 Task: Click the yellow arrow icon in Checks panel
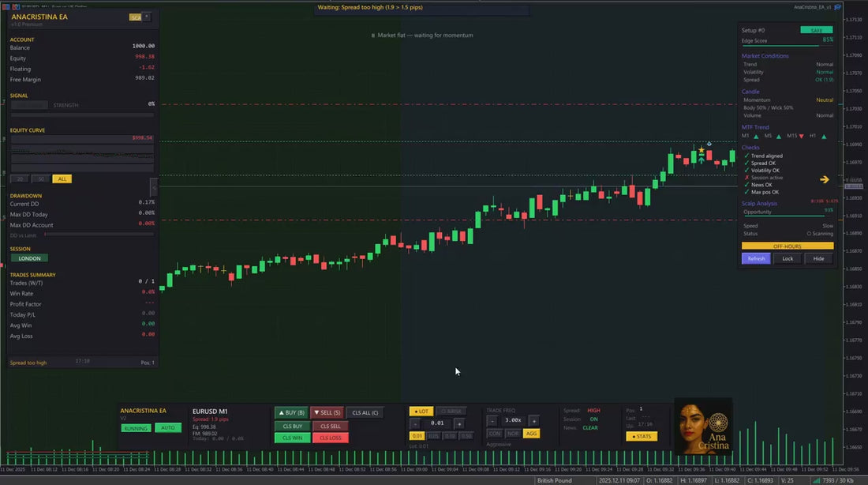click(x=824, y=180)
